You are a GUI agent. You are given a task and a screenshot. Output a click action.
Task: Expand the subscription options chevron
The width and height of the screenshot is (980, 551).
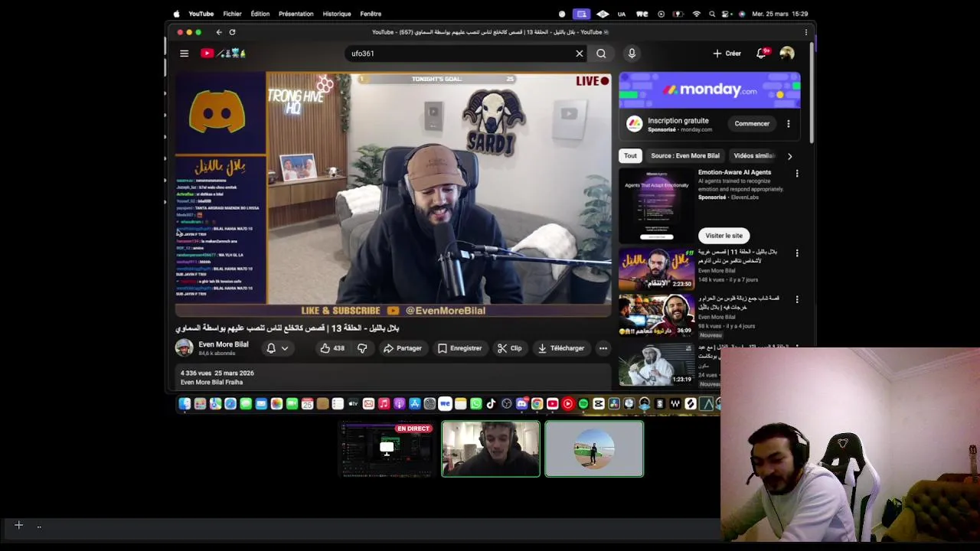(285, 348)
